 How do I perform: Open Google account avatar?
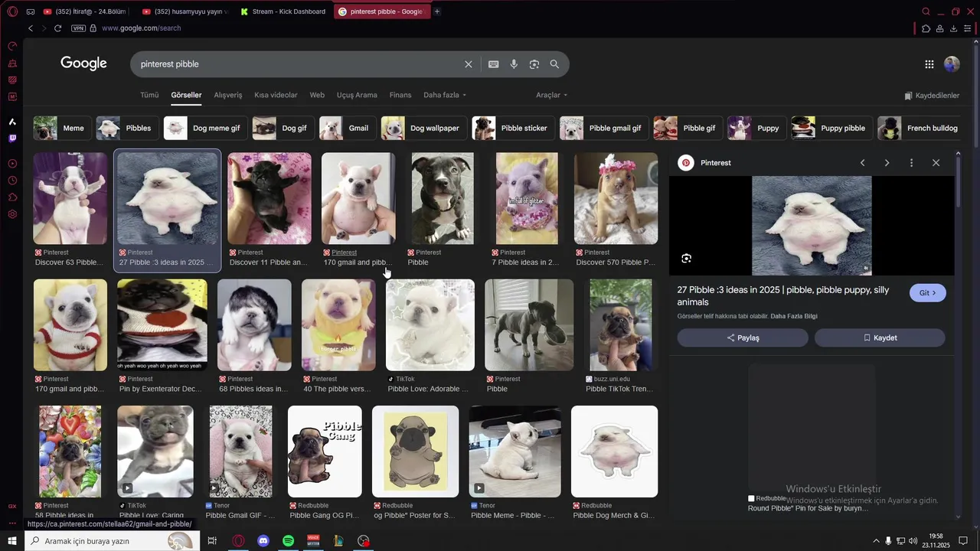point(952,64)
